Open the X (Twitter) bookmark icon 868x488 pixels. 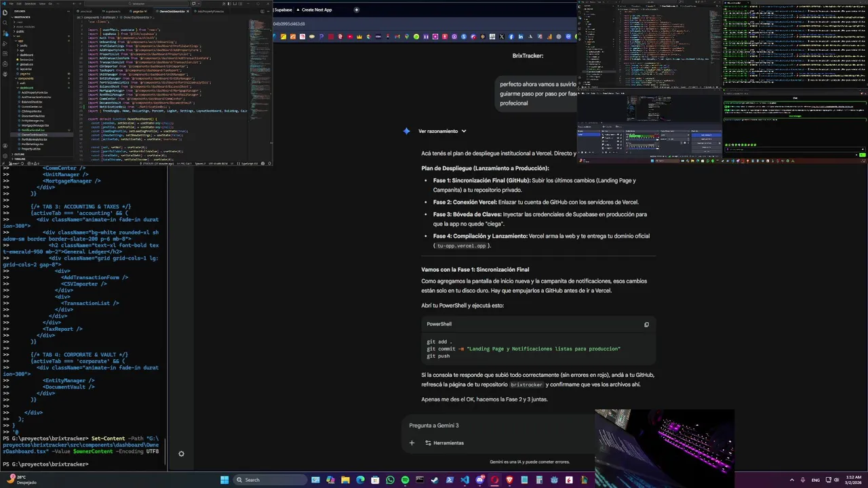tap(502, 37)
